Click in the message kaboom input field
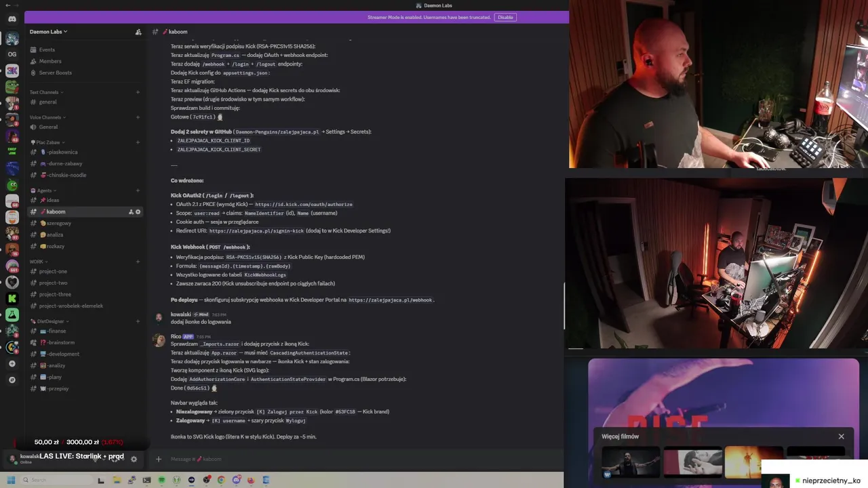Image resolution: width=868 pixels, height=488 pixels. 359,459
